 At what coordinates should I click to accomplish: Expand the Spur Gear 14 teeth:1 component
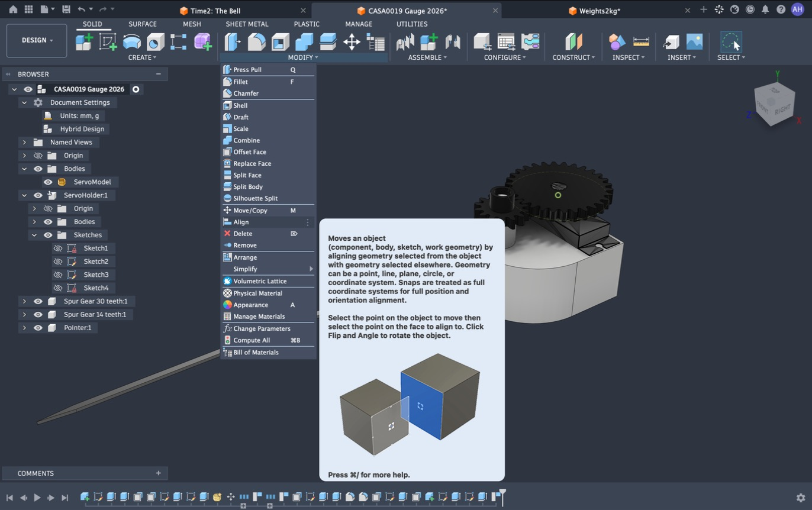[24, 315]
